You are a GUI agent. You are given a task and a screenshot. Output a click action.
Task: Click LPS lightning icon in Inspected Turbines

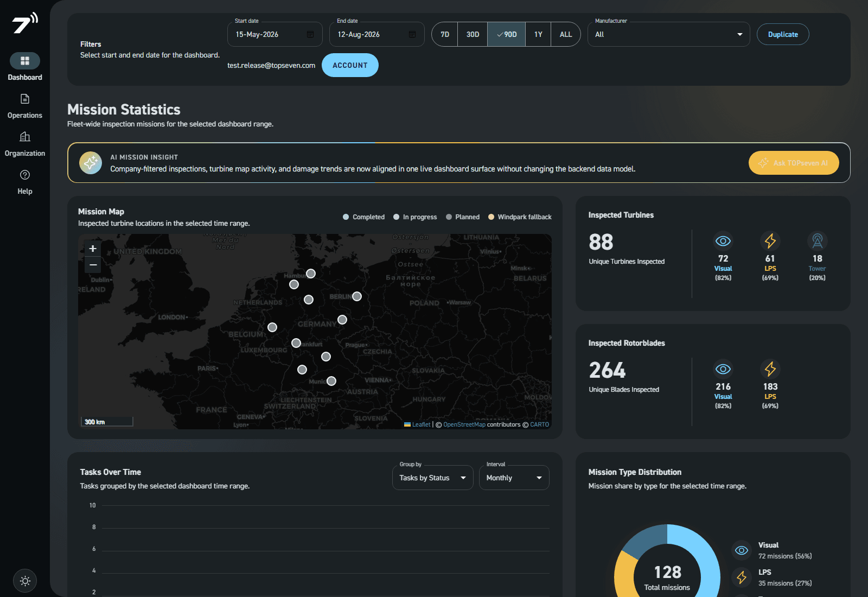[770, 240]
